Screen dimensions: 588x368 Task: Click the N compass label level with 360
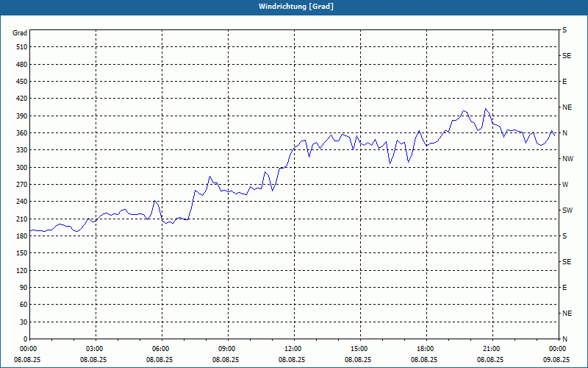(x=564, y=133)
